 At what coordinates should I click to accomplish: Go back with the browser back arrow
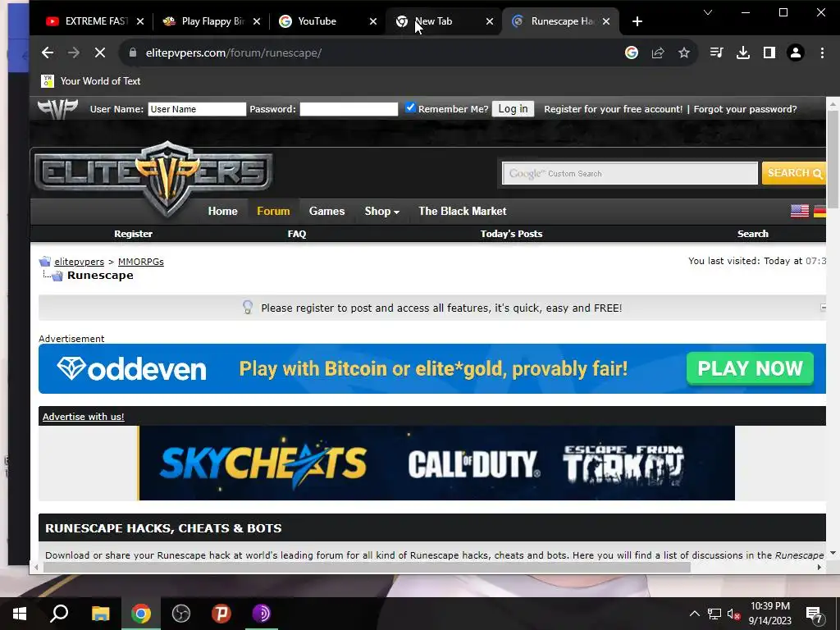pos(47,52)
